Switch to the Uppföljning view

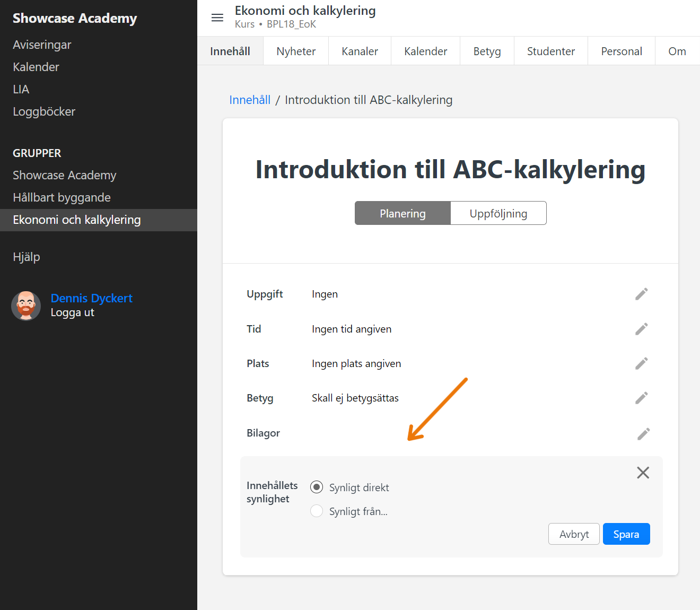pyautogui.click(x=498, y=213)
